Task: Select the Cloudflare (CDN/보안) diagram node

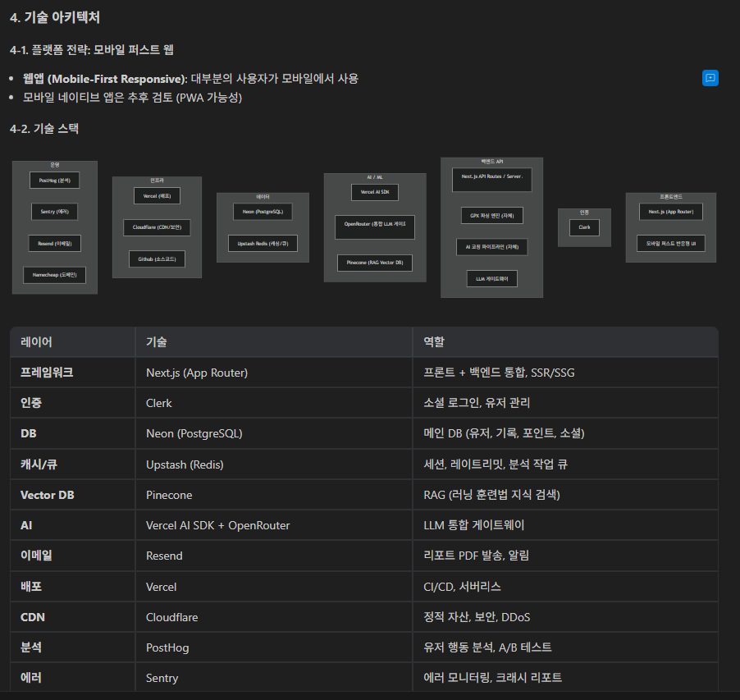Action: pos(158,227)
